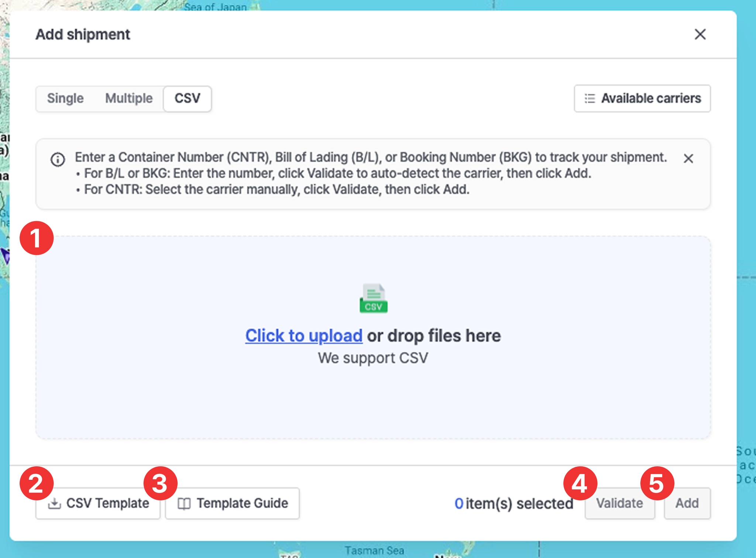Click the red number 4 badge
This screenshot has height=558, width=756.
click(580, 483)
